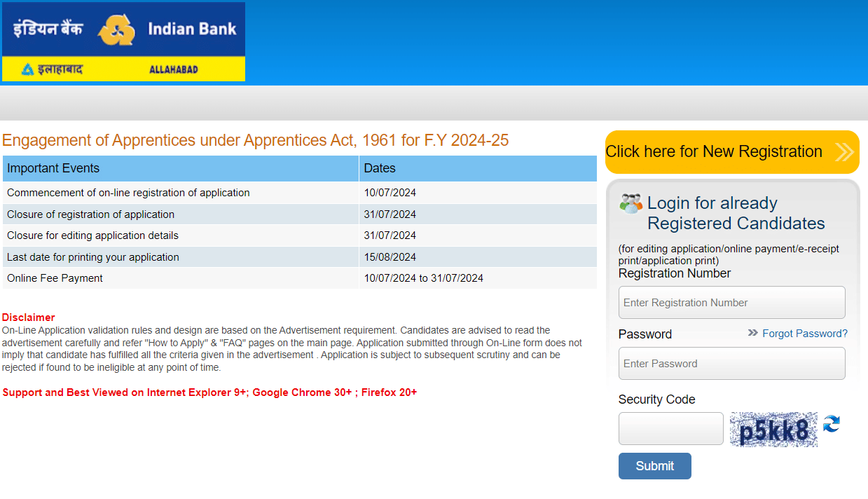Click the Closure of registration of application row
This screenshot has height=499, width=868.
(x=210, y=214)
